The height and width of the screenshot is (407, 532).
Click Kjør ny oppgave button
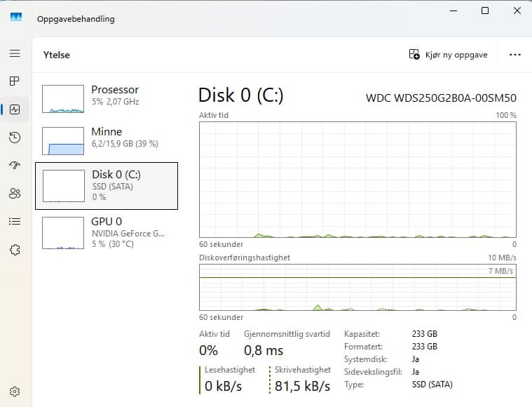448,55
